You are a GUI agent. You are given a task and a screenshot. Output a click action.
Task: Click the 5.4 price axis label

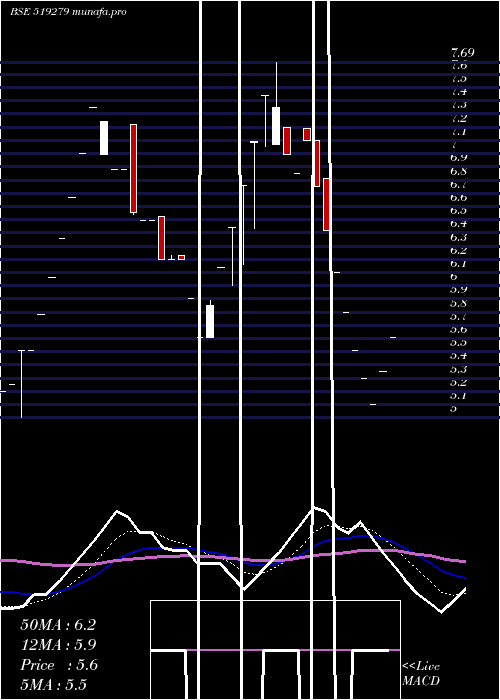[x=458, y=356]
